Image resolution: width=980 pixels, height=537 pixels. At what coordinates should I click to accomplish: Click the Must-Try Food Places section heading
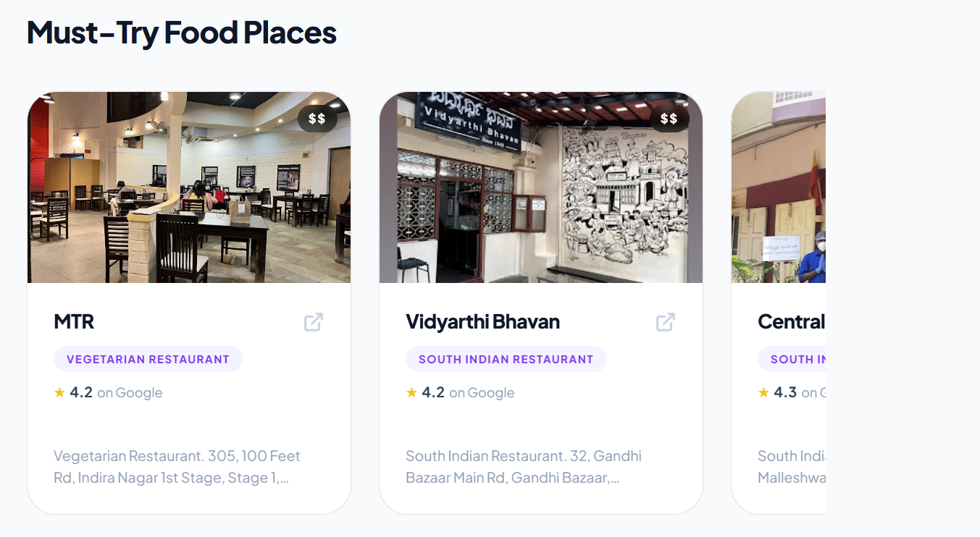(180, 32)
